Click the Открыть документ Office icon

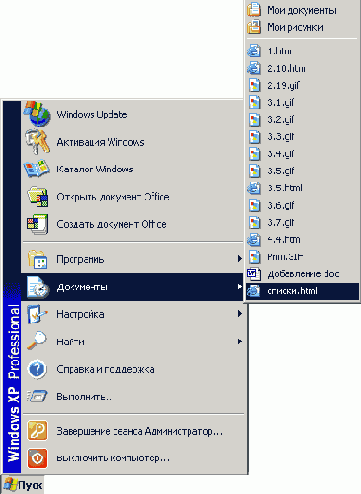[37, 197]
